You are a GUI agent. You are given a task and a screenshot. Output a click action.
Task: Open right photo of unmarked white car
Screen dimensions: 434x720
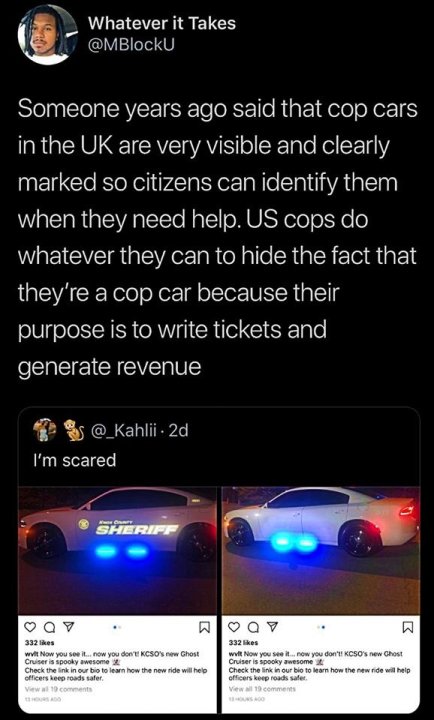[321, 550]
